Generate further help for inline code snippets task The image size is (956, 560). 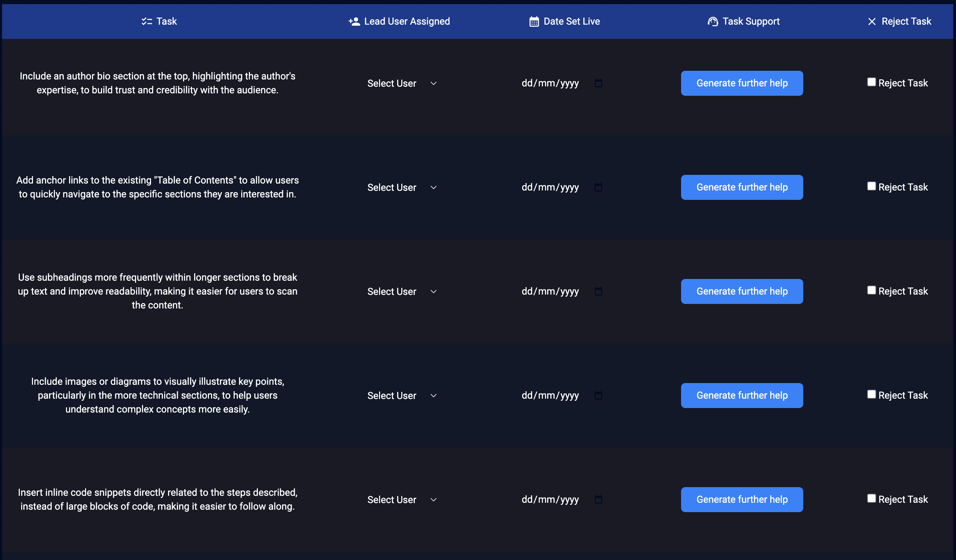[742, 499]
